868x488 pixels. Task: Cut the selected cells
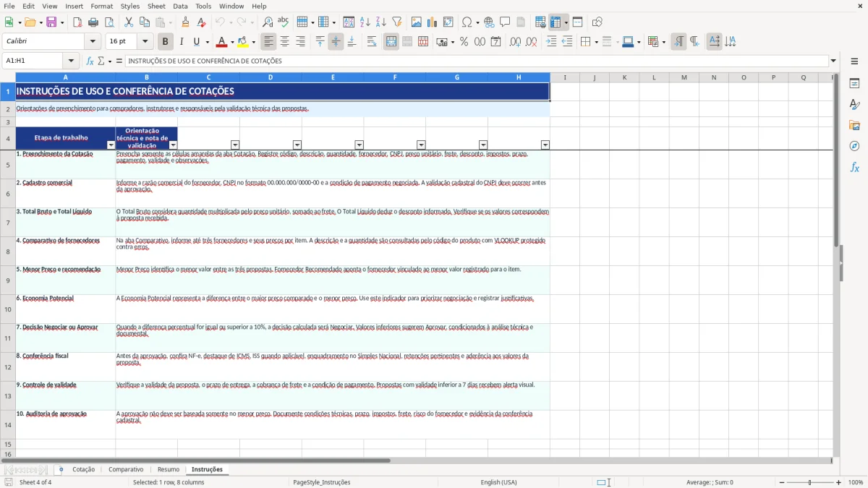click(x=129, y=22)
